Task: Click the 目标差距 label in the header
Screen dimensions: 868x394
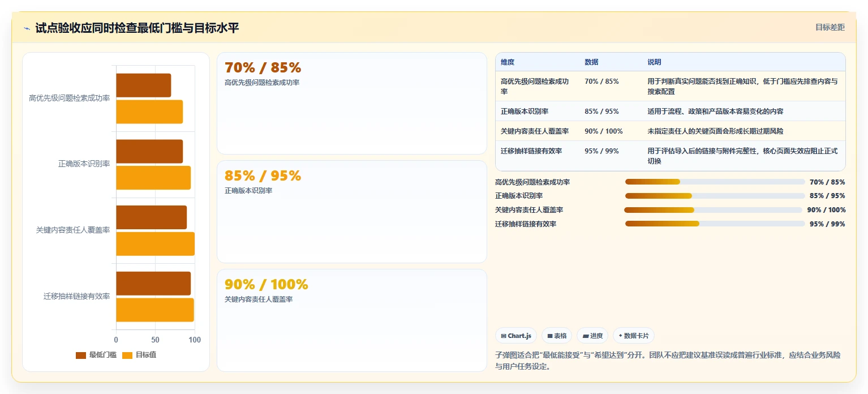Action: point(830,27)
